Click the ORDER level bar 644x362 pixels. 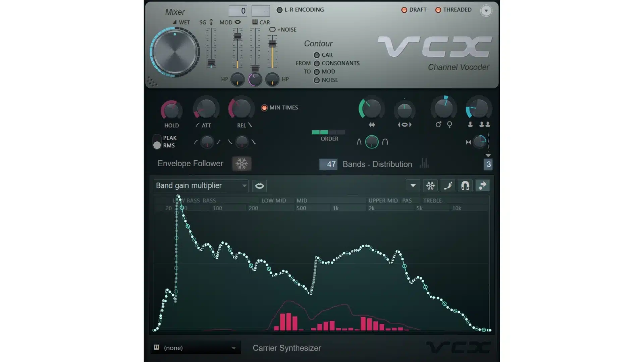[x=328, y=132]
